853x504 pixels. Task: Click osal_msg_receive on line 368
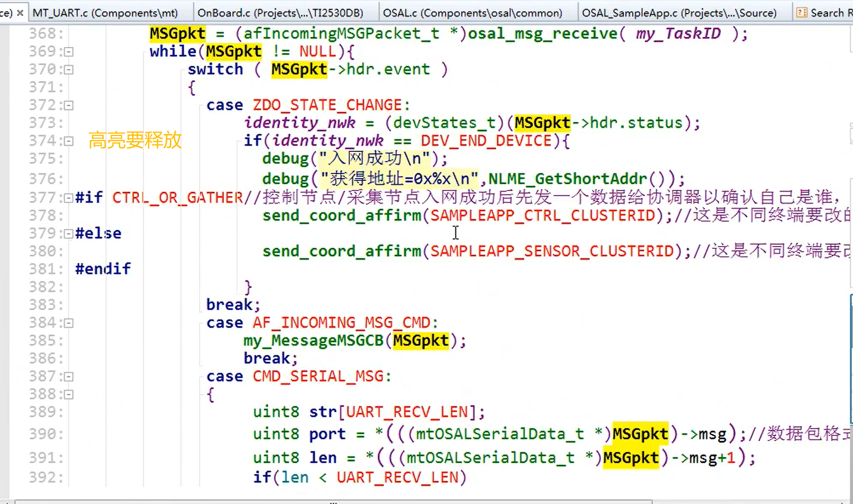click(543, 34)
